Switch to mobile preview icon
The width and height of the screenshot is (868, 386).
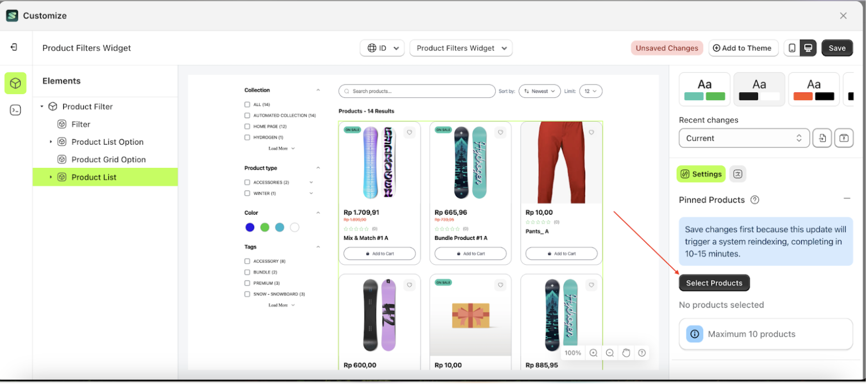click(x=792, y=48)
